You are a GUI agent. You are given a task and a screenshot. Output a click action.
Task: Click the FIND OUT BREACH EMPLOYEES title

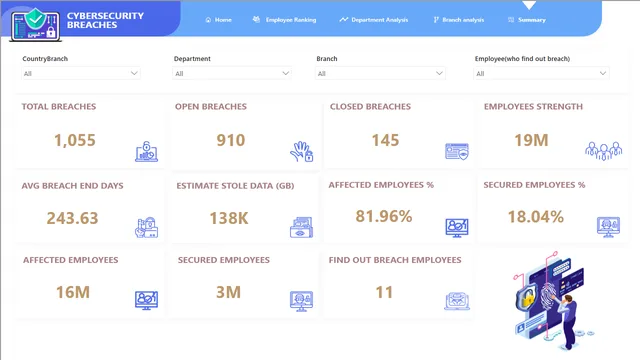click(395, 260)
